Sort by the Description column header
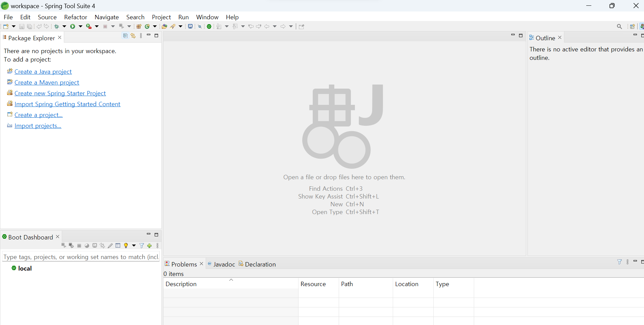 pos(231,284)
